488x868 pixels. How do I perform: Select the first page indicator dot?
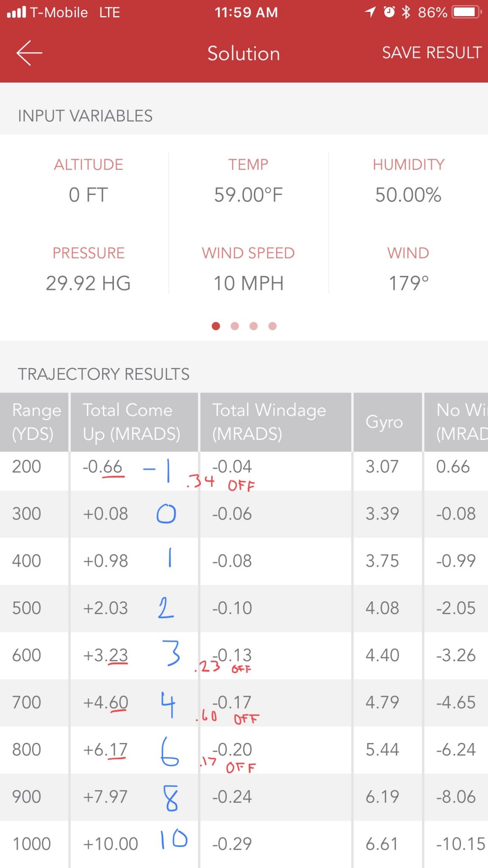(216, 326)
